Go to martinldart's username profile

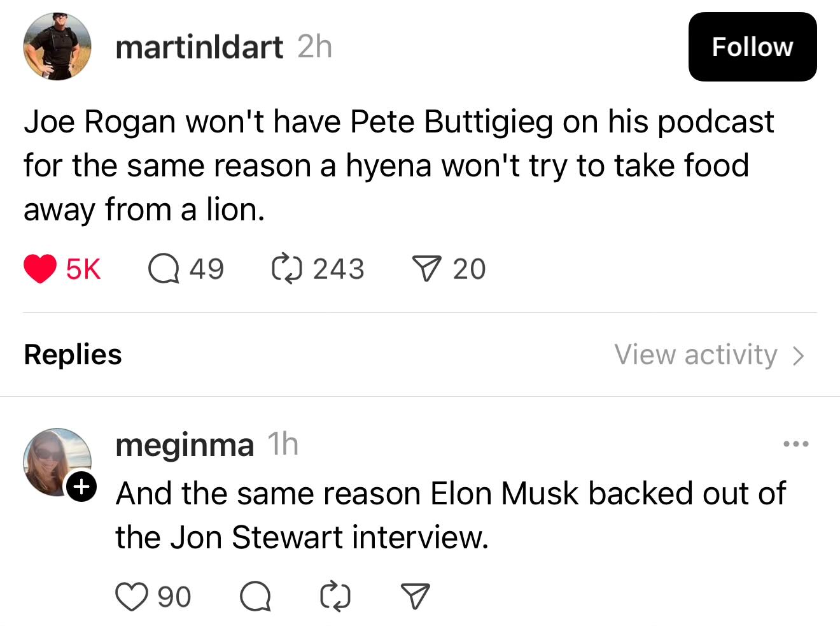pos(199,47)
